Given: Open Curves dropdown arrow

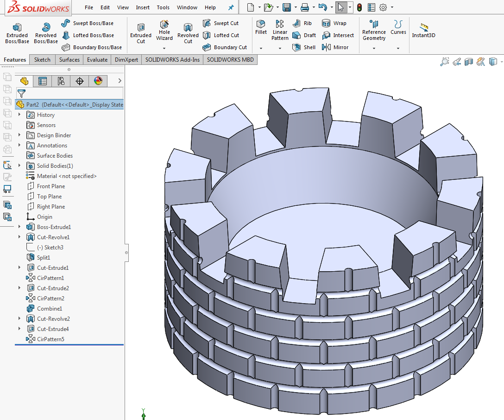Looking at the screenshot, I should click(x=398, y=48).
